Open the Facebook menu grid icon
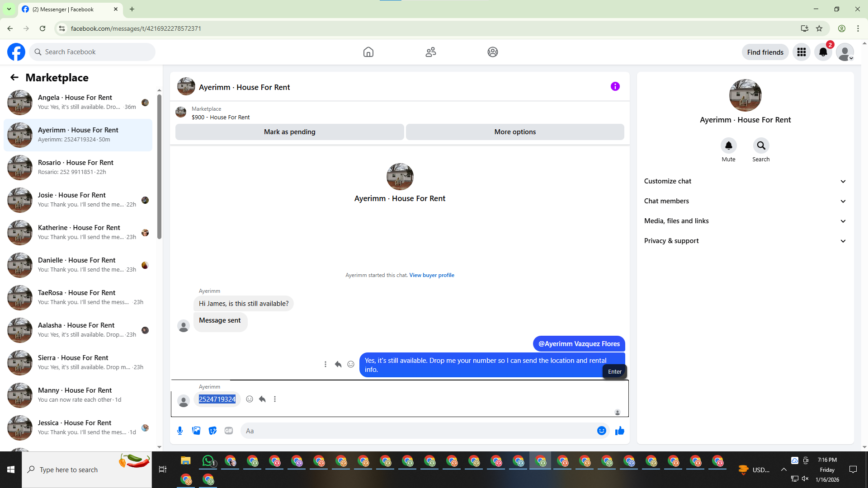 [801, 52]
